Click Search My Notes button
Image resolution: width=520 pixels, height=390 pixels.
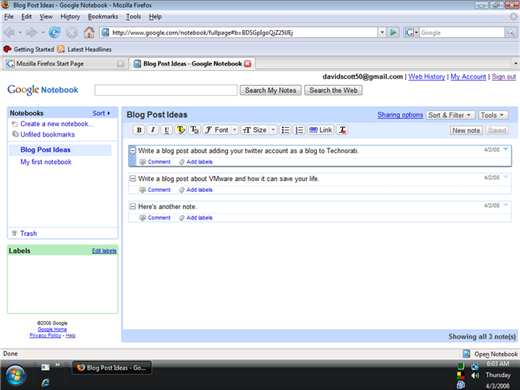(270, 90)
